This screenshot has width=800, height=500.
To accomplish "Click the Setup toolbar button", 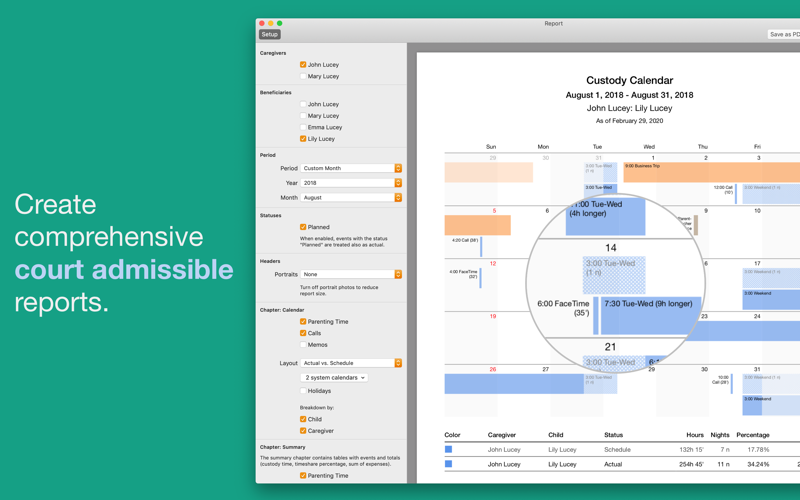I will coord(269,34).
